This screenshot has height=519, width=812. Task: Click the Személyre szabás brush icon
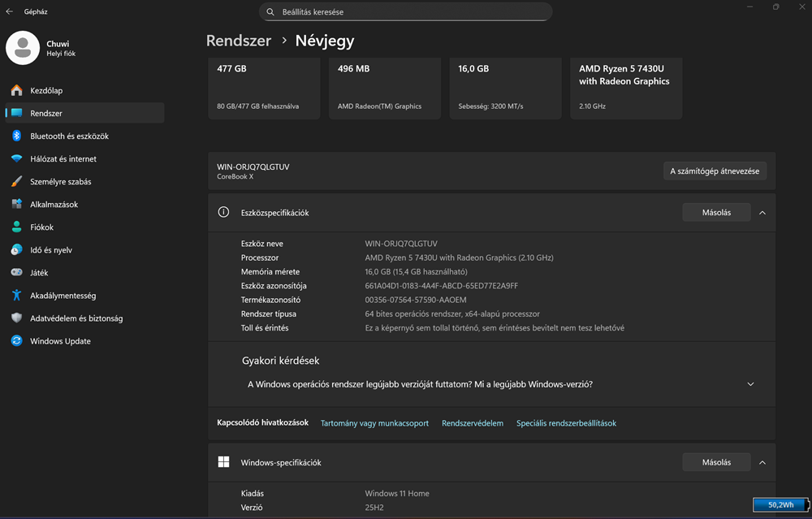16,182
